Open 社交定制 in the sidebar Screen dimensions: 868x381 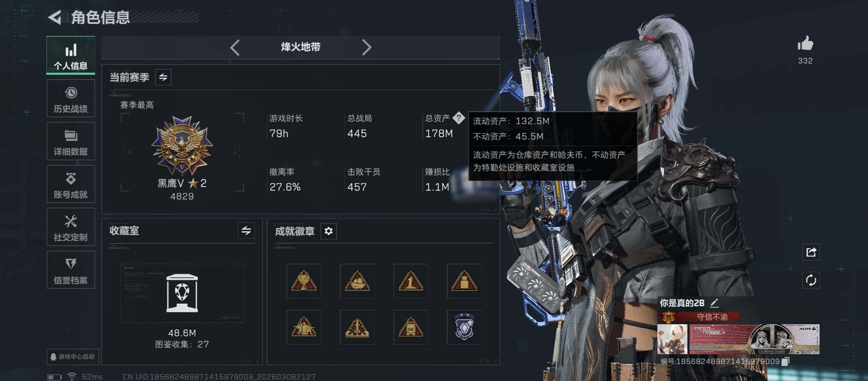71,227
